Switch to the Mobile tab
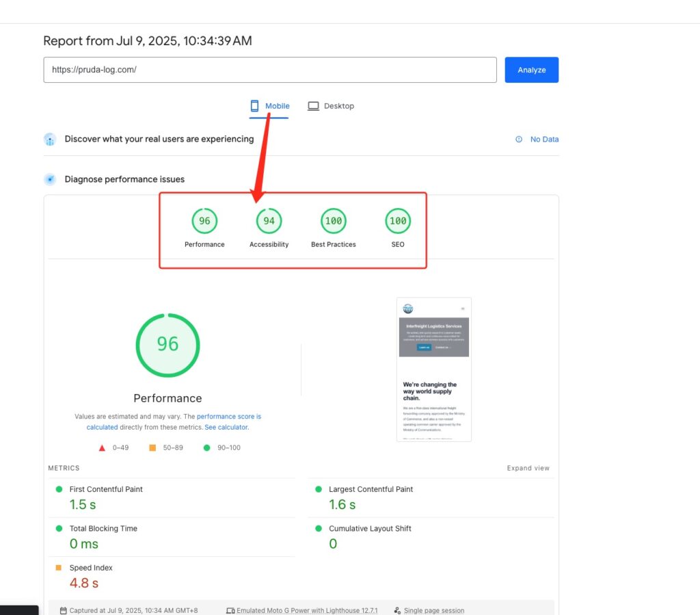This screenshot has width=700, height=615. click(270, 105)
